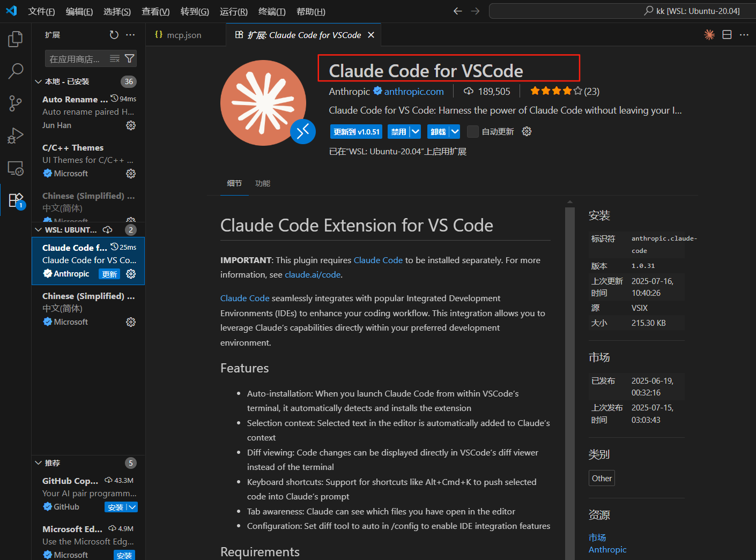Open the claude.ai/code link
The image size is (756, 560).
313,274
